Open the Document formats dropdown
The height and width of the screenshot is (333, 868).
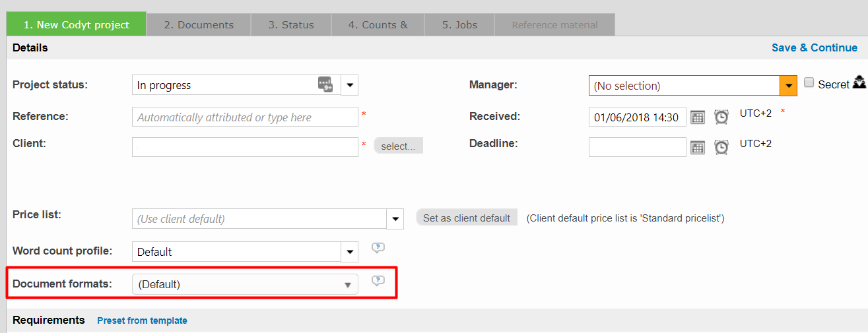(x=347, y=285)
